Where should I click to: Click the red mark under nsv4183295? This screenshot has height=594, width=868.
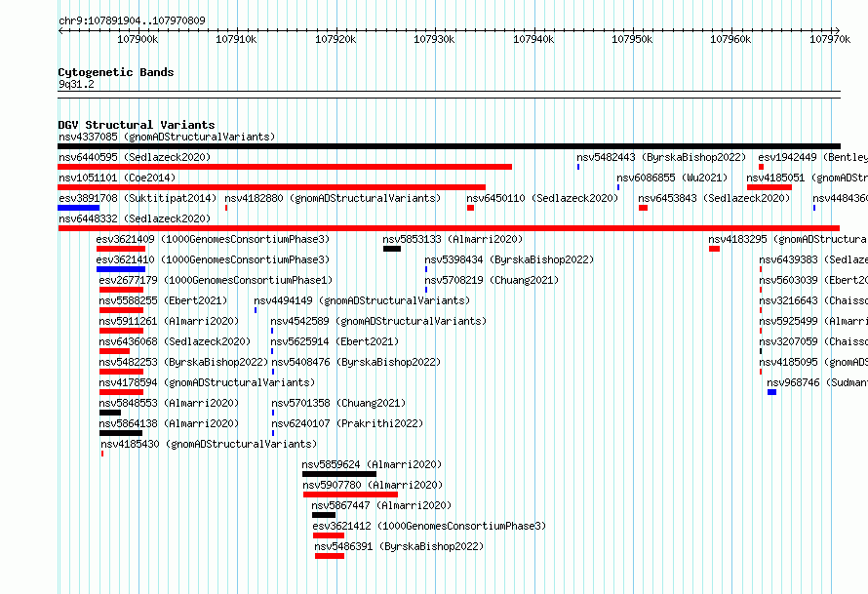coord(714,249)
